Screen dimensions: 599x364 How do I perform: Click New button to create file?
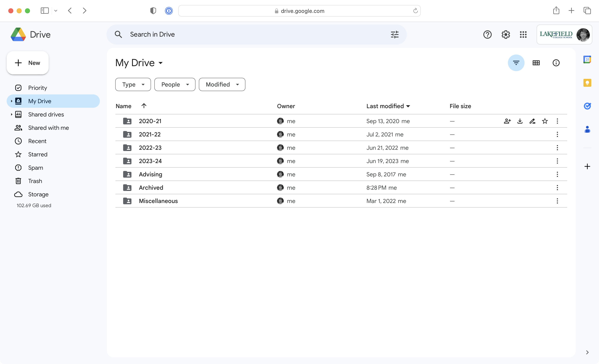[x=27, y=63]
